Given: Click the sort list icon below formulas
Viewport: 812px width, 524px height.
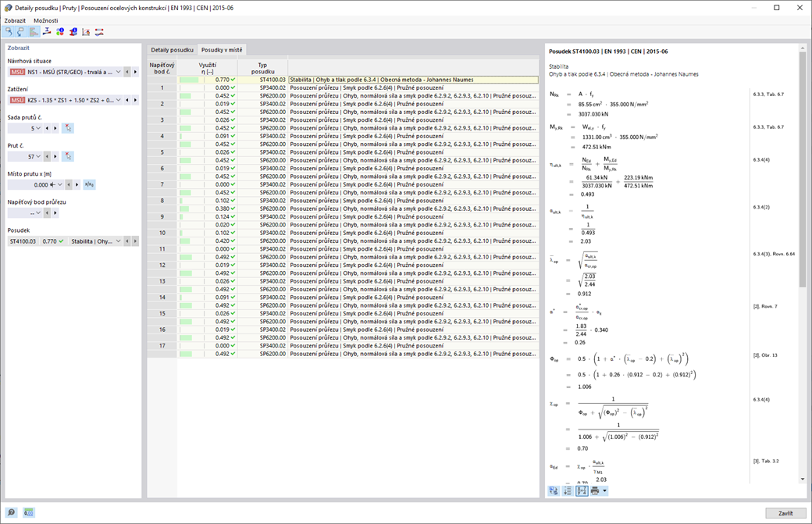Looking at the screenshot, I should (568, 490).
